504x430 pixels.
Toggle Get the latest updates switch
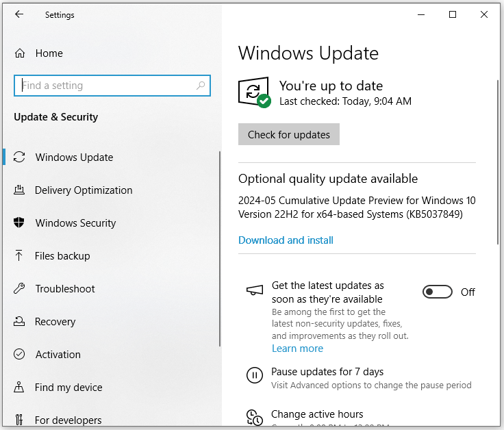click(438, 292)
